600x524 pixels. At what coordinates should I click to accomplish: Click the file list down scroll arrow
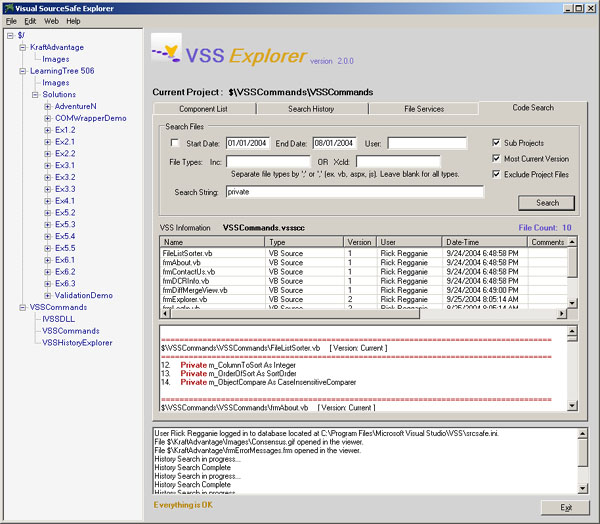tap(572, 303)
